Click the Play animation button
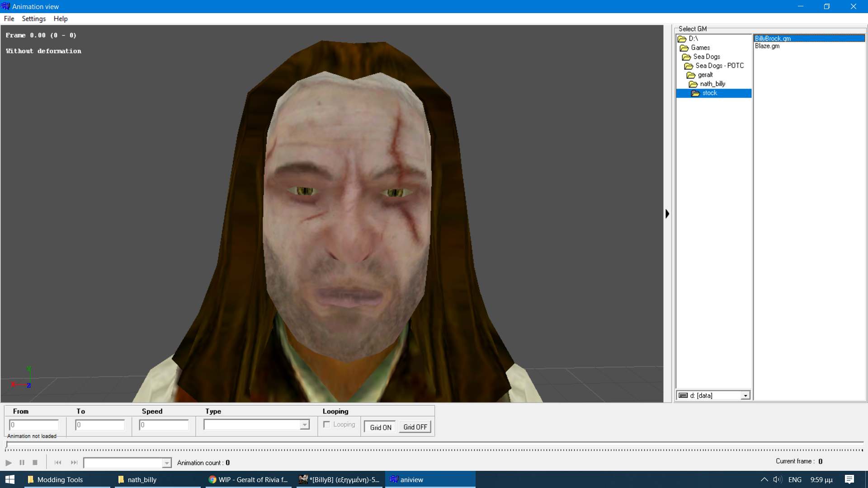Image resolution: width=868 pixels, height=488 pixels. pyautogui.click(x=9, y=463)
